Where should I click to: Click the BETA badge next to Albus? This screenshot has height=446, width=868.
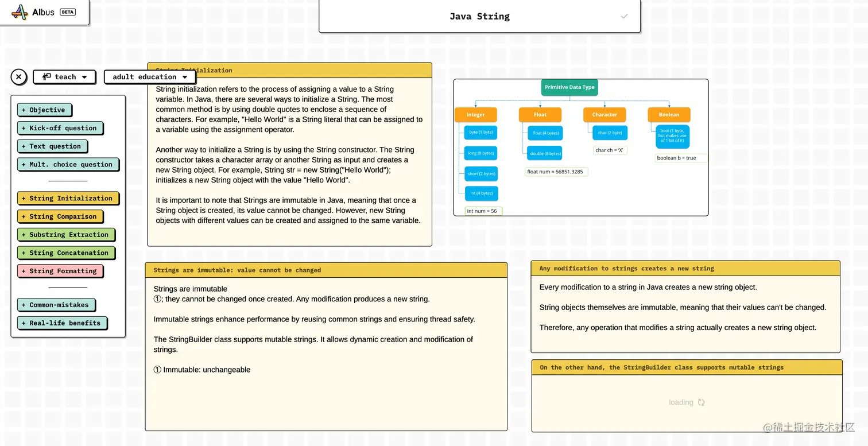(68, 12)
